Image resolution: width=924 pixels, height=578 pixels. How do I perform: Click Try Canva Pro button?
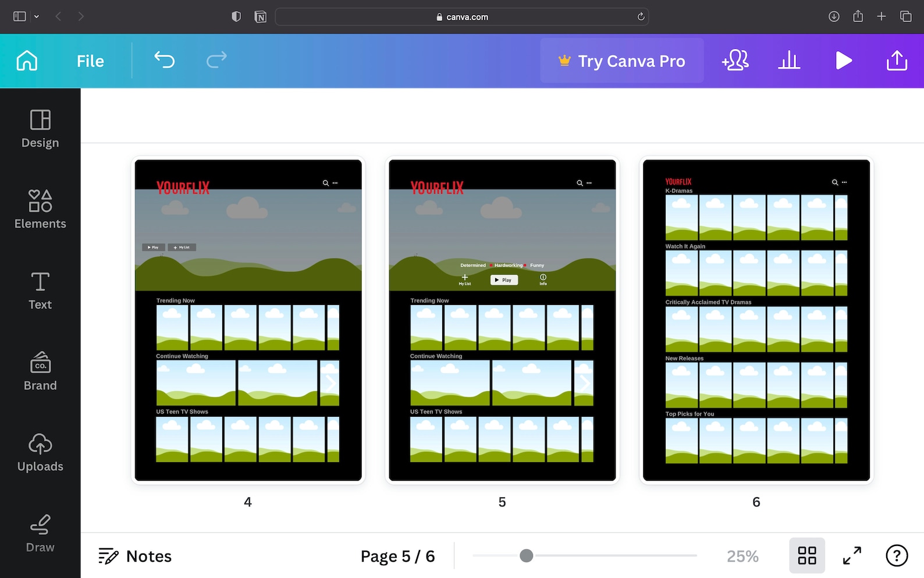pyautogui.click(x=622, y=61)
